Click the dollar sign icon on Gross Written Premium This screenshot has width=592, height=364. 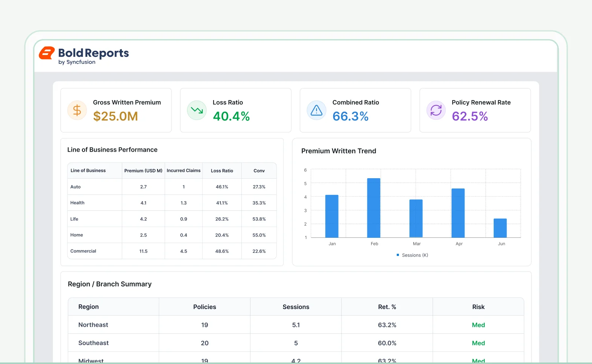[77, 110]
